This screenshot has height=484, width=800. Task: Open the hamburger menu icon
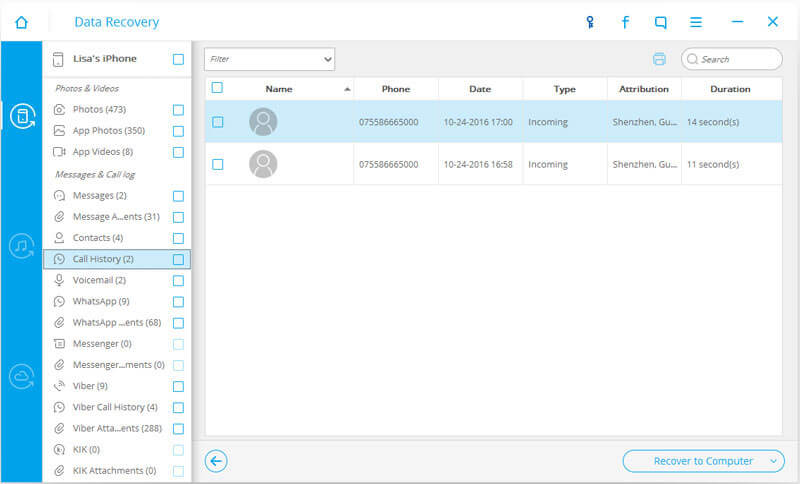[696, 22]
